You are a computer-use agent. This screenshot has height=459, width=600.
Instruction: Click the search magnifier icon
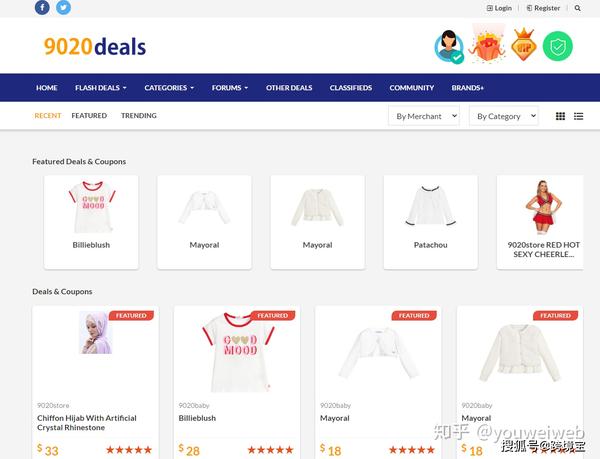tap(577, 8)
